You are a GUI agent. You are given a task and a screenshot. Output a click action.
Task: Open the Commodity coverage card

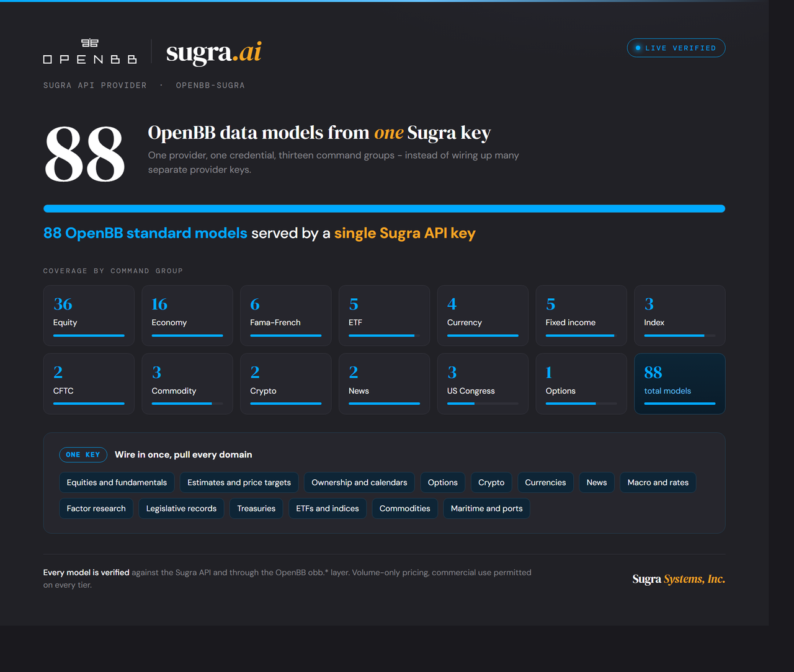tap(187, 384)
